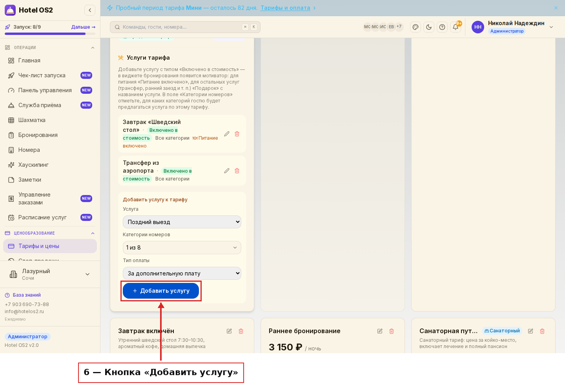The image size is (565, 392).
Task: Edit the Завтрак включён tariff card
Action: point(229,331)
